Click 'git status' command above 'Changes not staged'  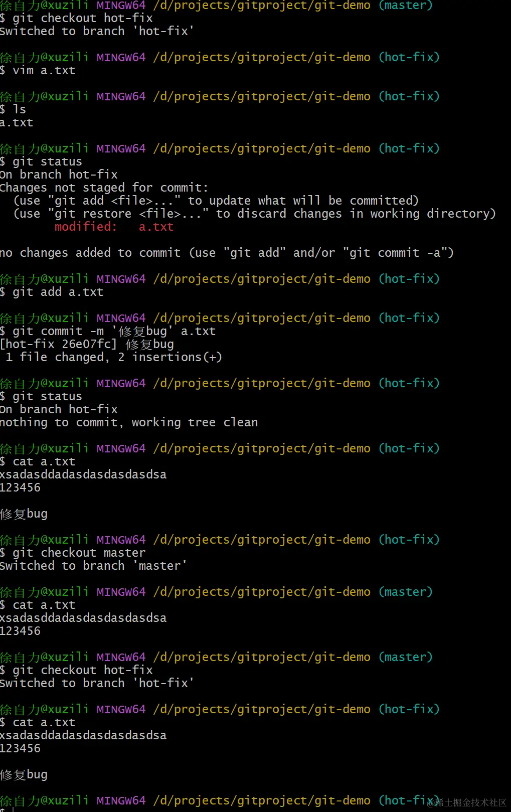41,161
